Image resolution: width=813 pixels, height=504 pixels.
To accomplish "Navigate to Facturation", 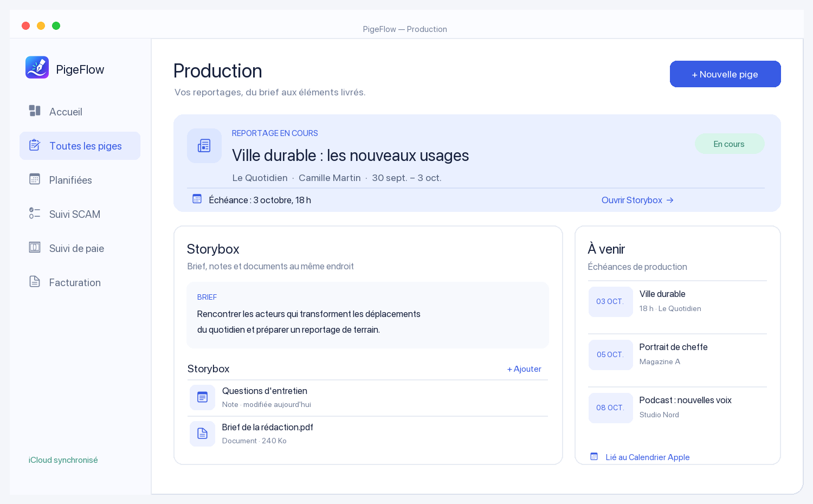I will (80, 282).
